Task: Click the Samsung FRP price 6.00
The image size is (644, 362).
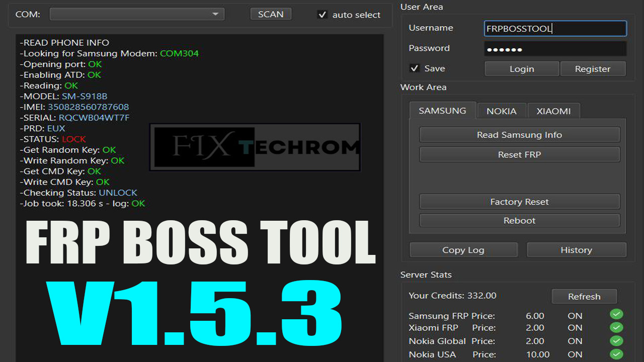Action: point(535,316)
